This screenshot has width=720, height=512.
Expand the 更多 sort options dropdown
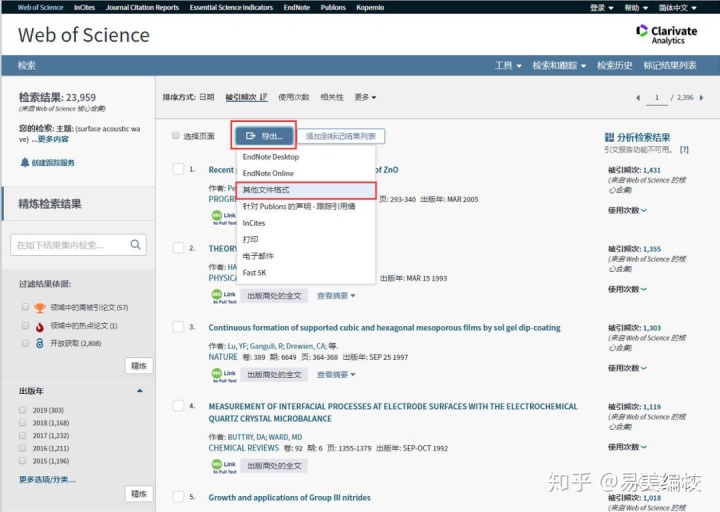pyautogui.click(x=365, y=97)
